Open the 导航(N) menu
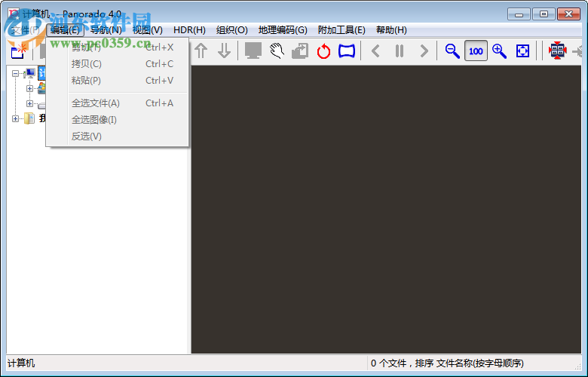Image resolution: width=588 pixels, height=377 pixels. coord(106,30)
